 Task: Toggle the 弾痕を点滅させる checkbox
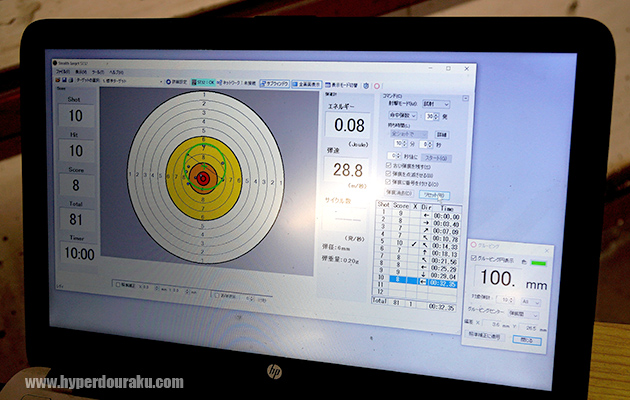(389, 175)
